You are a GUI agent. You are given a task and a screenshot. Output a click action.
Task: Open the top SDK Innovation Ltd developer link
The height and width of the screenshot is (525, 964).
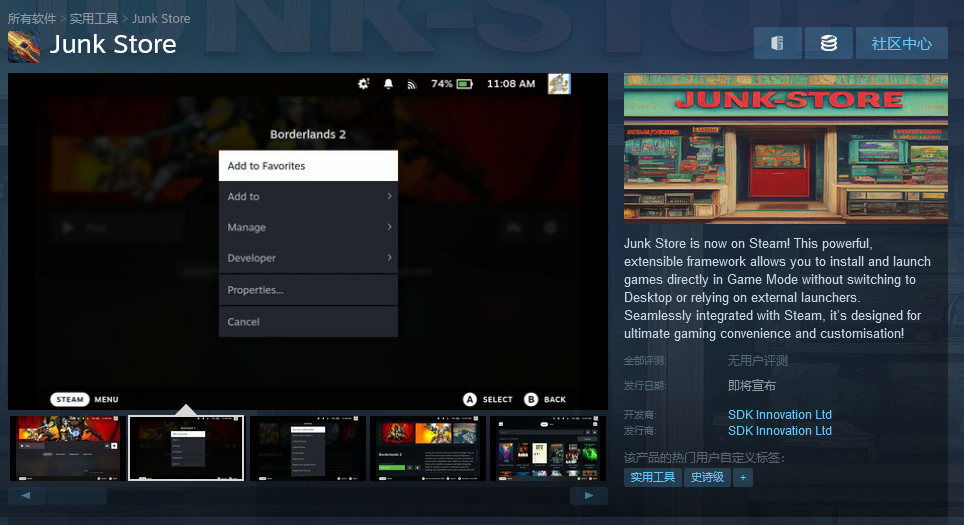coord(780,414)
